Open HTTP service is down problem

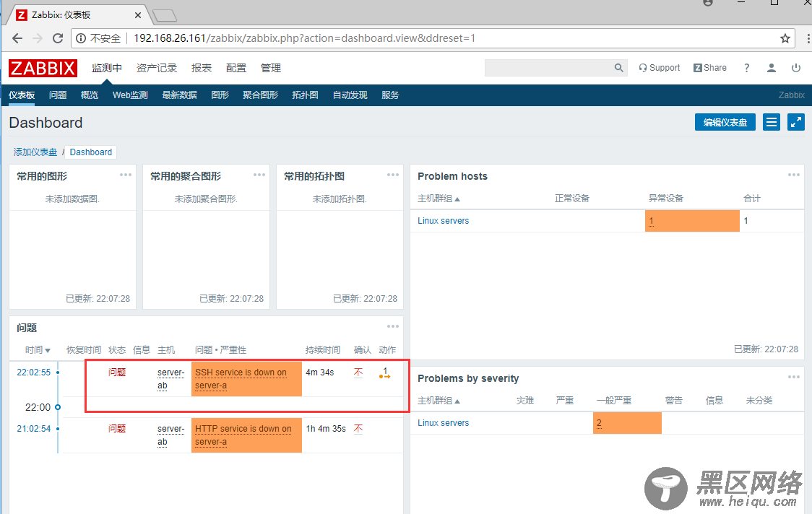(x=243, y=435)
